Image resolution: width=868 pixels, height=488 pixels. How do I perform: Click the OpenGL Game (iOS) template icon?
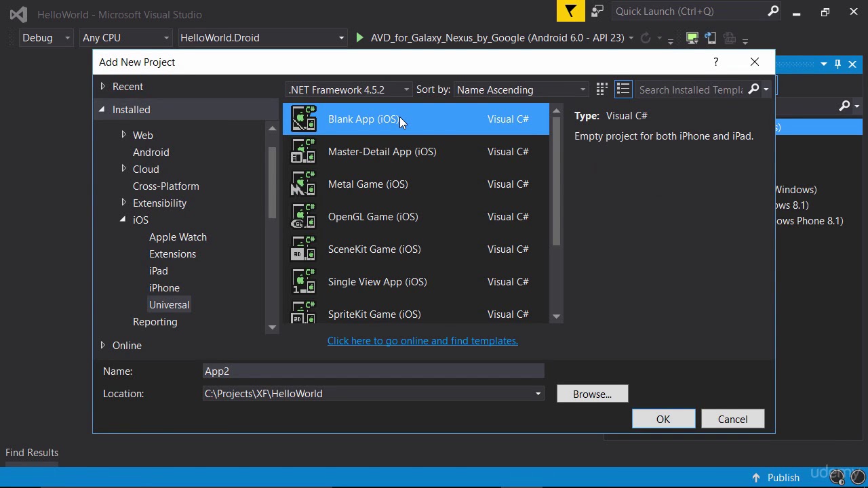click(303, 216)
